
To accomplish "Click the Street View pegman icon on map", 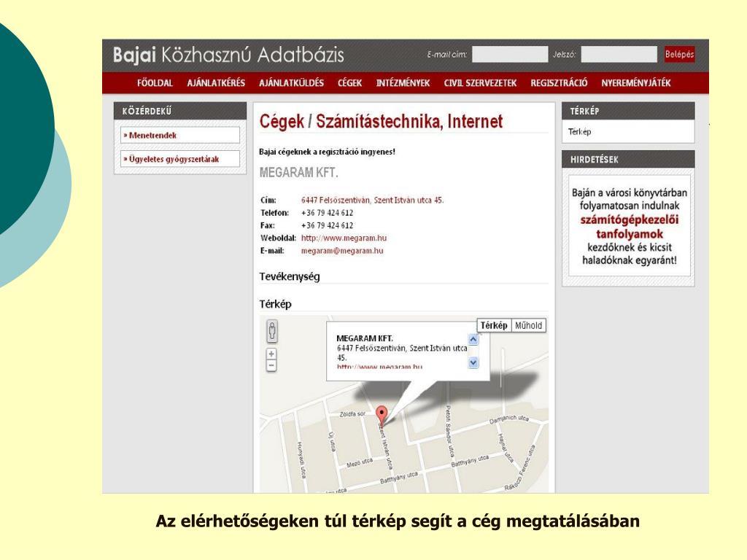I will click(x=271, y=331).
